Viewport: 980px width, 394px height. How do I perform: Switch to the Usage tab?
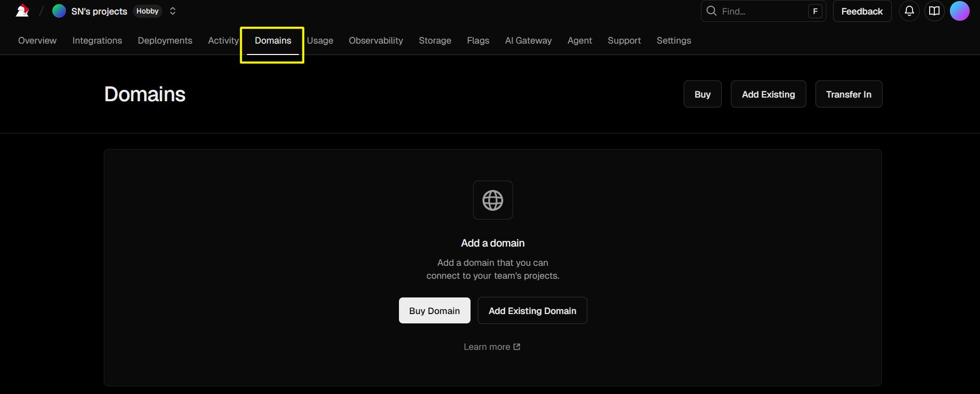tap(320, 40)
